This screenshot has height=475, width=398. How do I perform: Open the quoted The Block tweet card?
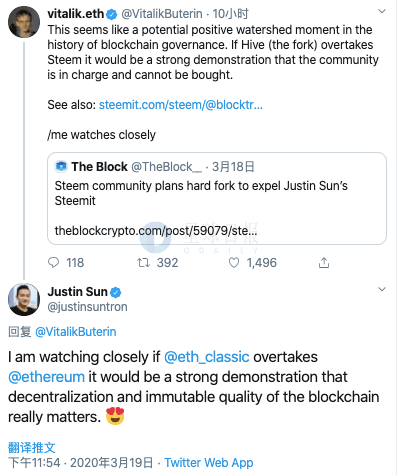point(217,198)
